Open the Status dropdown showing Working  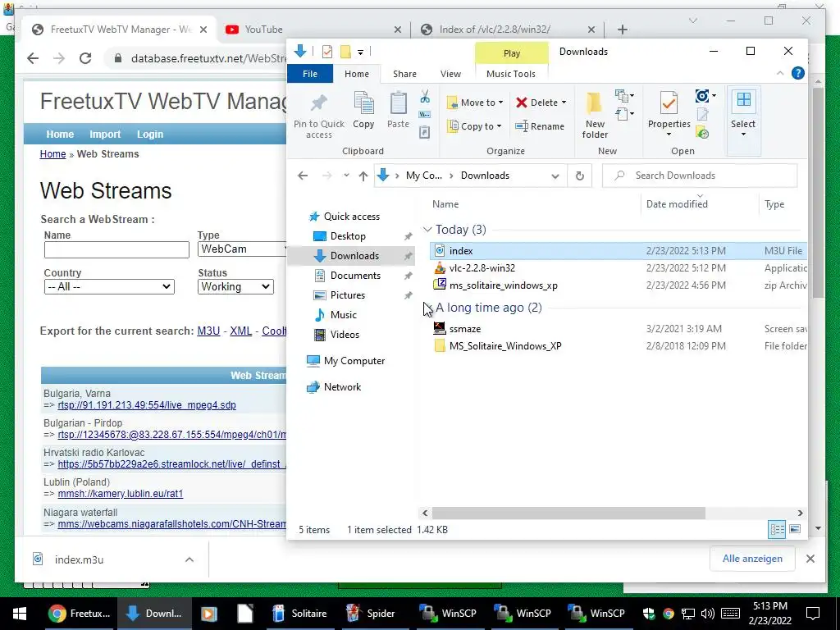coord(235,286)
